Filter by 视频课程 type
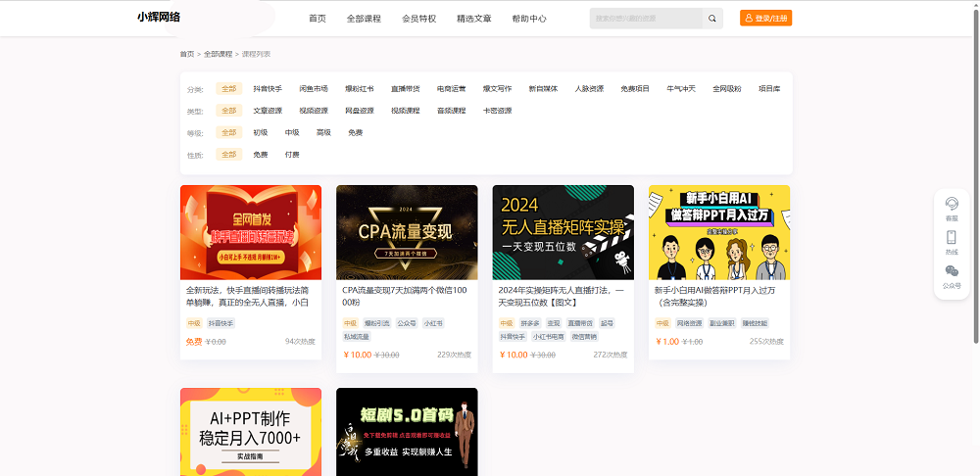The height and width of the screenshot is (476, 980). [x=405, y=111]
